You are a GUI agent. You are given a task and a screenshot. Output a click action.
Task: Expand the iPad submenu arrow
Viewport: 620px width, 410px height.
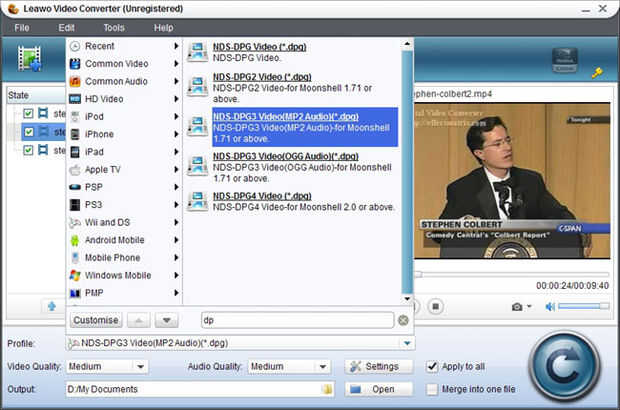pyautogui.click(x=176, y=152)
